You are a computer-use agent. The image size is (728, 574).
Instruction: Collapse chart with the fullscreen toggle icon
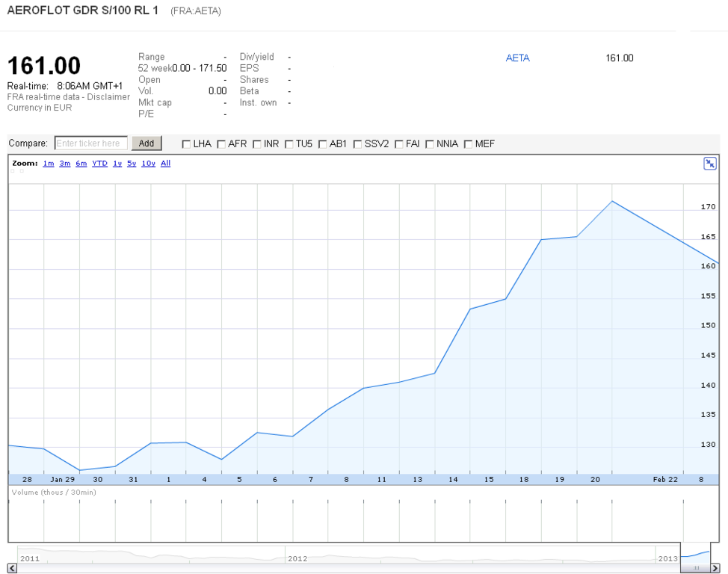[710, 164]
